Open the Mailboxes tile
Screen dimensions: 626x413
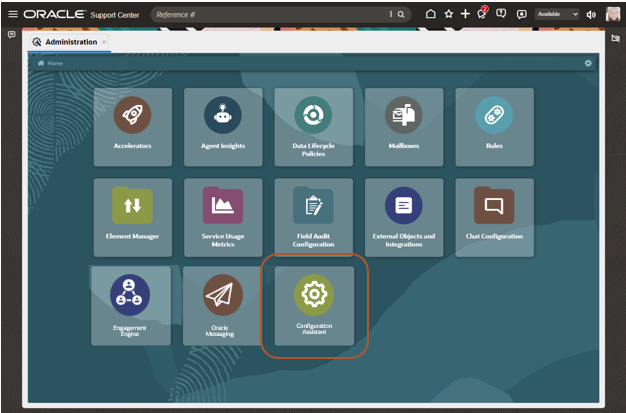pos(404,127)
